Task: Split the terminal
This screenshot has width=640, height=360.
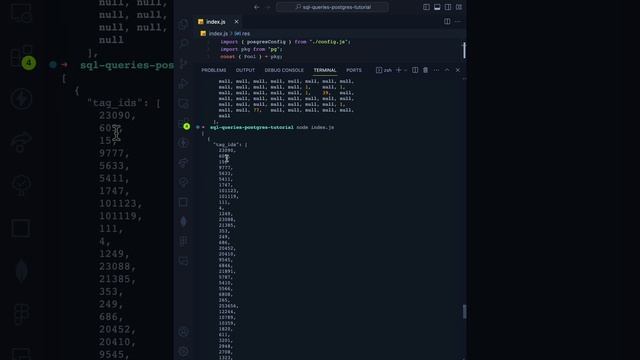Action: [x=415, y=70]
